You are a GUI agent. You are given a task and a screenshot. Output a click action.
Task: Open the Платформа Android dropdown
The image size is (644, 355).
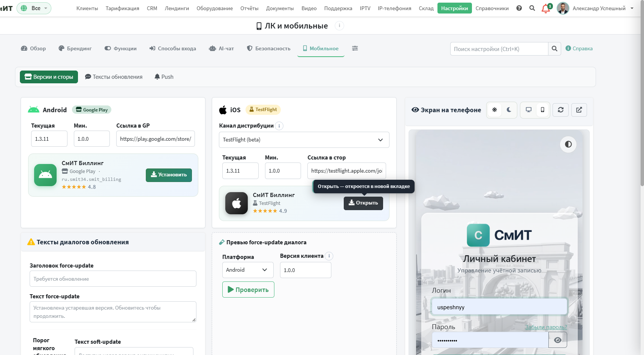(x=248, y=270)
